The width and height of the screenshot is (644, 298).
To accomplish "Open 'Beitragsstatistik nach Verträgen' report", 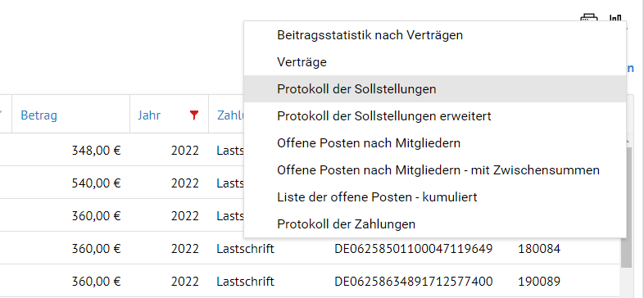I will (370, 35).
